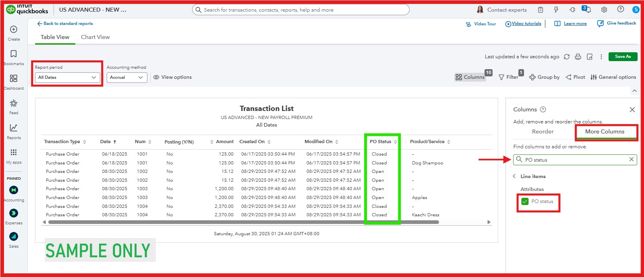Click the QuickBooks logo

click(x=27, y=9)
